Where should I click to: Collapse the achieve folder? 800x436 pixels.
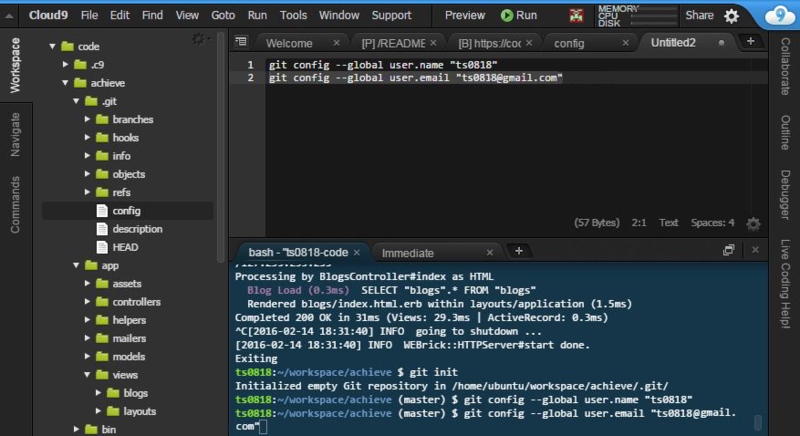[65, 83]
